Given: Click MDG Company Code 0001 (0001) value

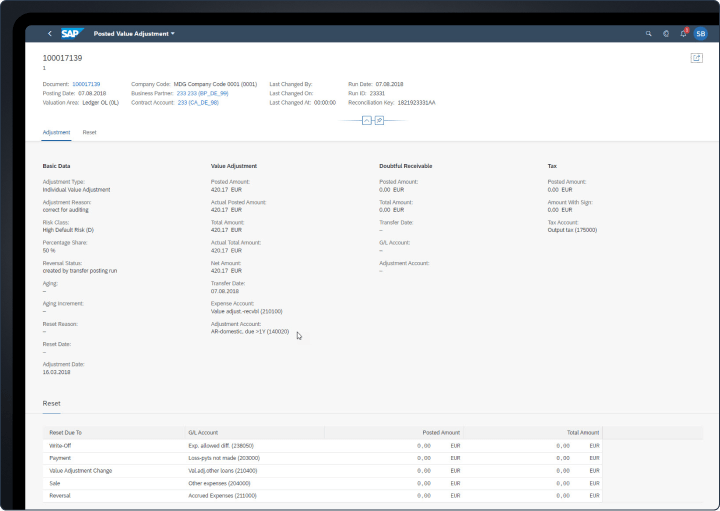Looking at the screenshot, I should [x=215, y=84].
